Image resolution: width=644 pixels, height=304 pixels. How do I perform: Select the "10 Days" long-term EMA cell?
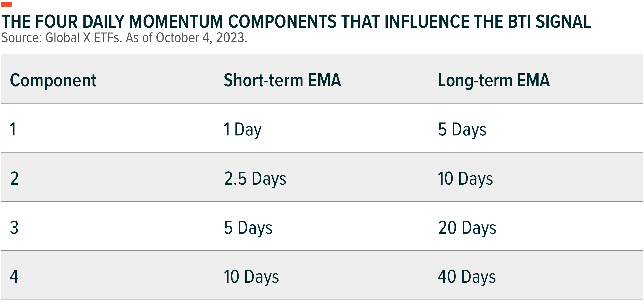pos(465,179)
